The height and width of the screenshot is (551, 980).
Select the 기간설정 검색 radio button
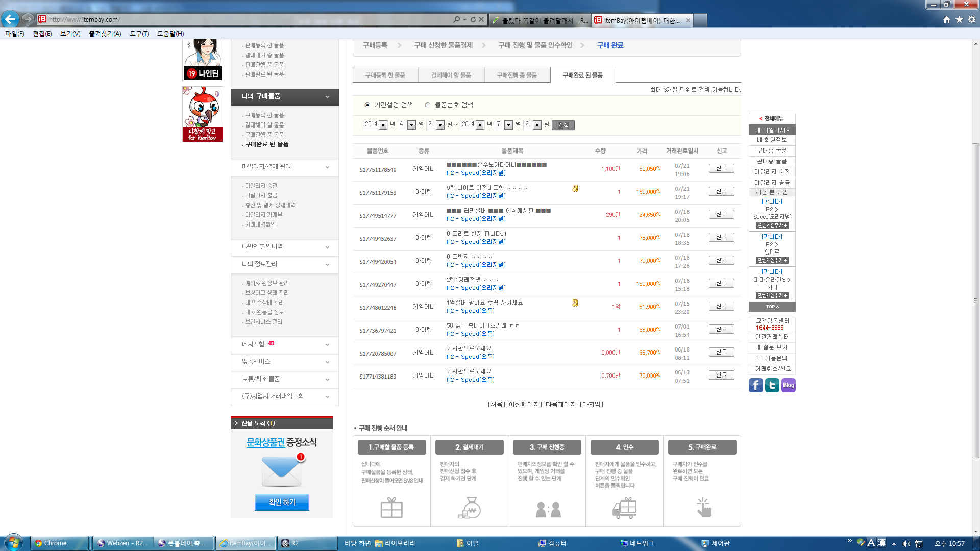pyautogui.click(x=367, y=105)
